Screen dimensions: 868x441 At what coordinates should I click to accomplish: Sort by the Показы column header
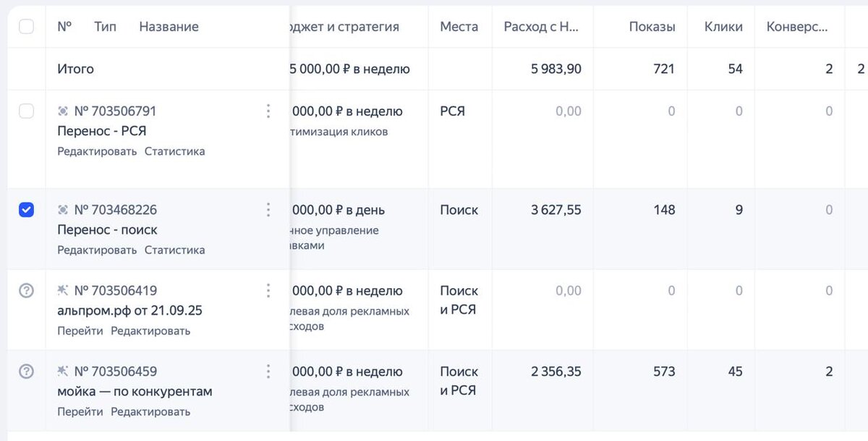coord(652,27)
